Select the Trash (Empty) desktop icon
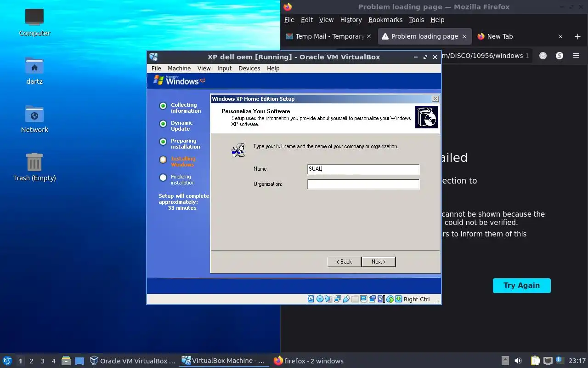 [x=34, y=167]
